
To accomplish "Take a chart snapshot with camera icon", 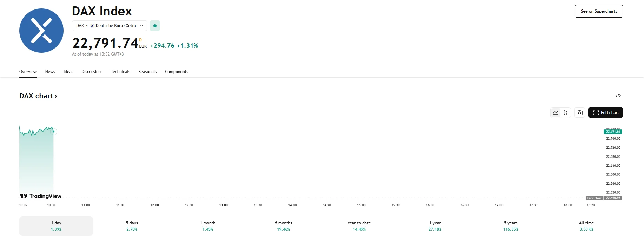I will coord(579,113).
